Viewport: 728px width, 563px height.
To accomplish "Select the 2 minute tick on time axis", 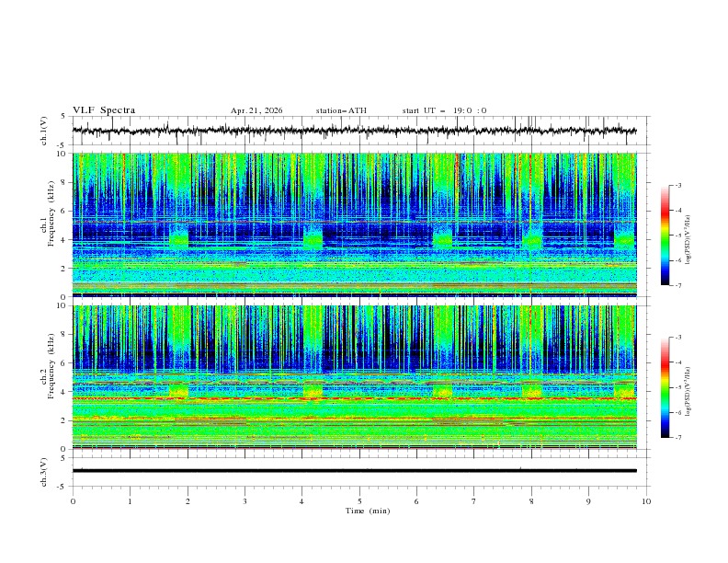I will [188, 501].
